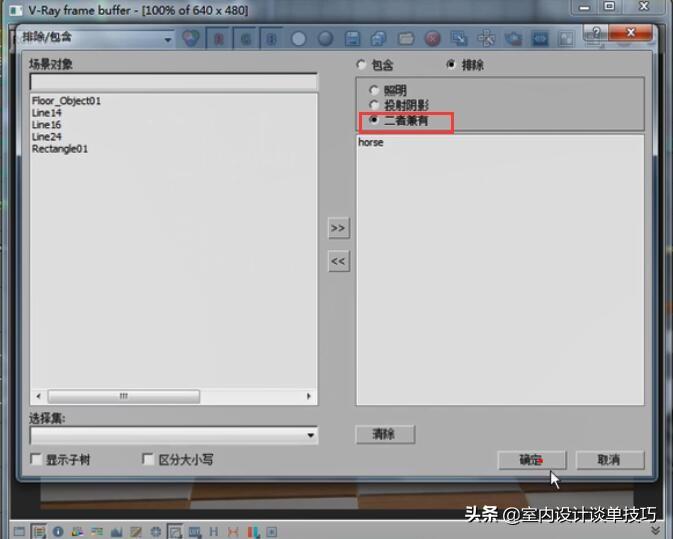Activate region render teapot icon
673x539 pixels.
pos(513,39)
